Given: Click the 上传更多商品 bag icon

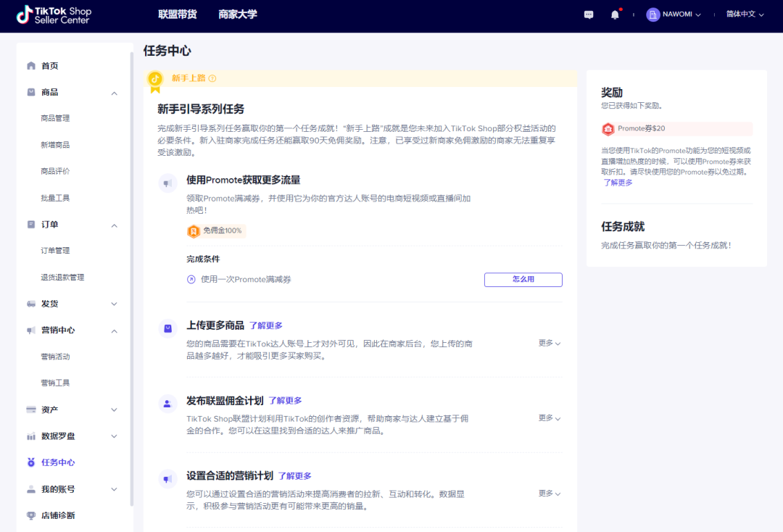Looking at the screenshot, I should pyautogui.click(x=167, y=328).
